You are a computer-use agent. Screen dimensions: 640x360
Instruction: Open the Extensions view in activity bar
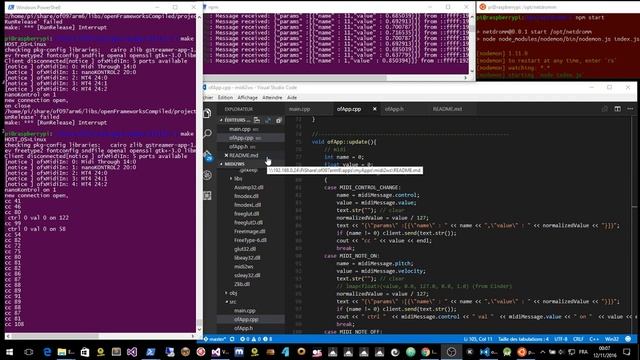[x=207, y=196]
